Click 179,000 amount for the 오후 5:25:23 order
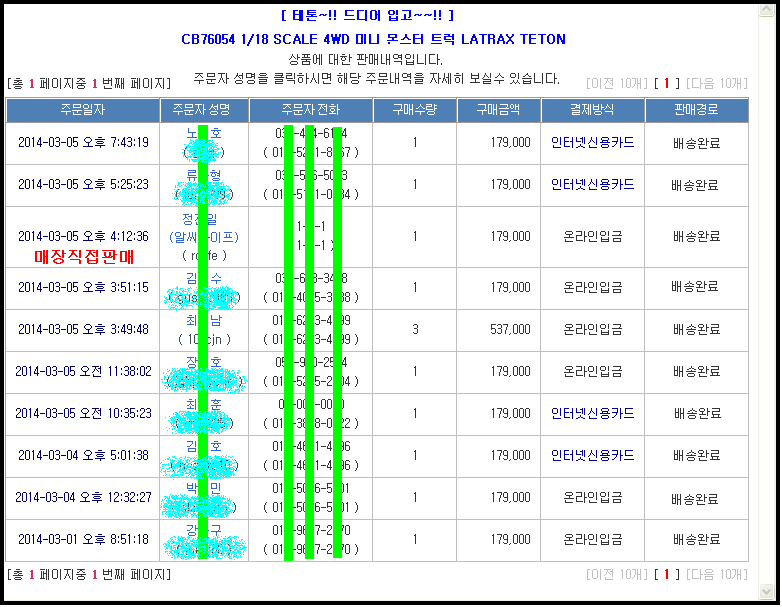 click(510, 185)
